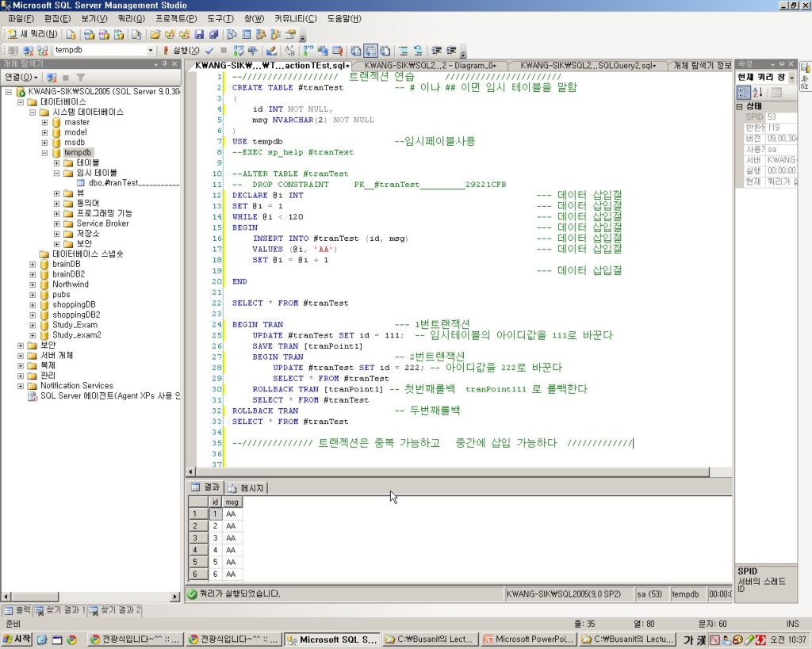Open the Properties Window toolbar icon

pyautogui.click(x=290, y=35)
